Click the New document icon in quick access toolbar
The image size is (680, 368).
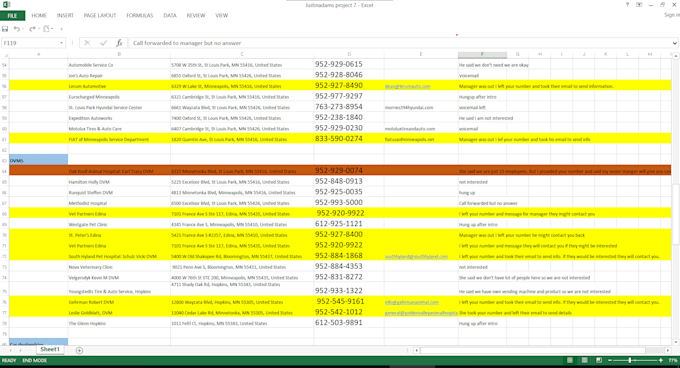(46, 29)
